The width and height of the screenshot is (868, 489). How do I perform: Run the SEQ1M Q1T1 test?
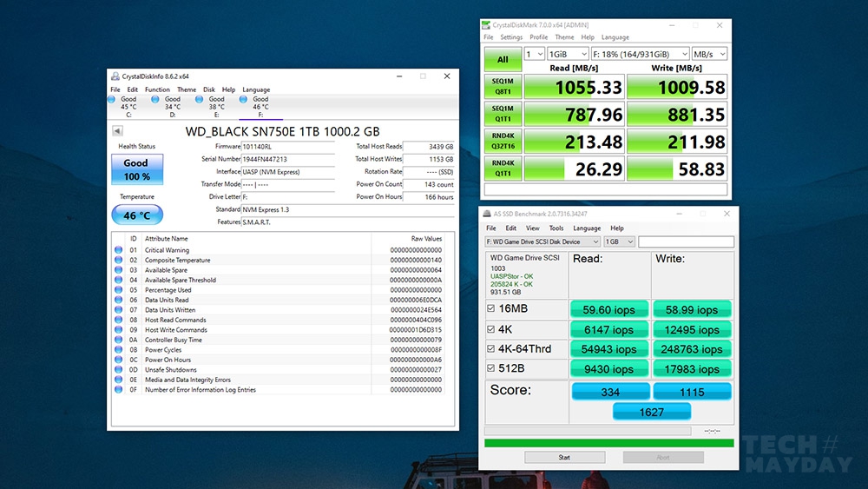503,114
